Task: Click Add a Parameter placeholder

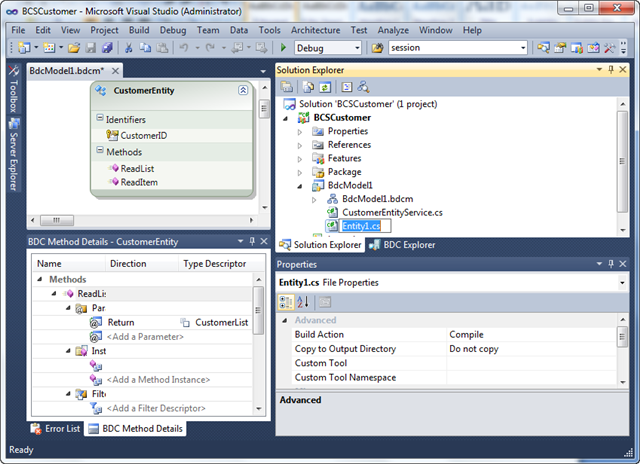Action: point(145,337)
